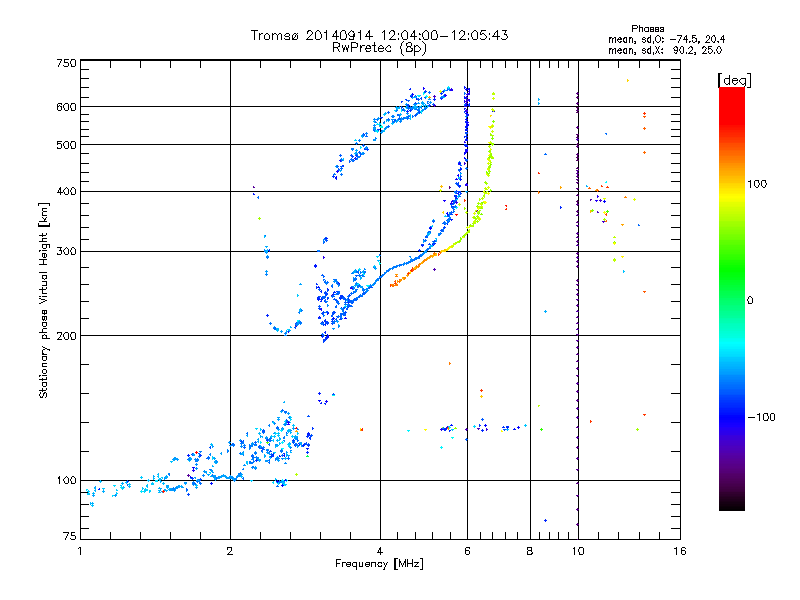The height and width of the screenshot is (600, 800).
Task: Click the x-axis tick label '16'
Action: coord(680,551)
